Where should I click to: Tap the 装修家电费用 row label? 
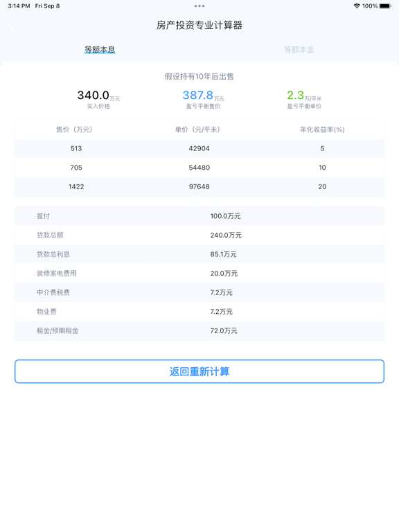coord(57,273)
